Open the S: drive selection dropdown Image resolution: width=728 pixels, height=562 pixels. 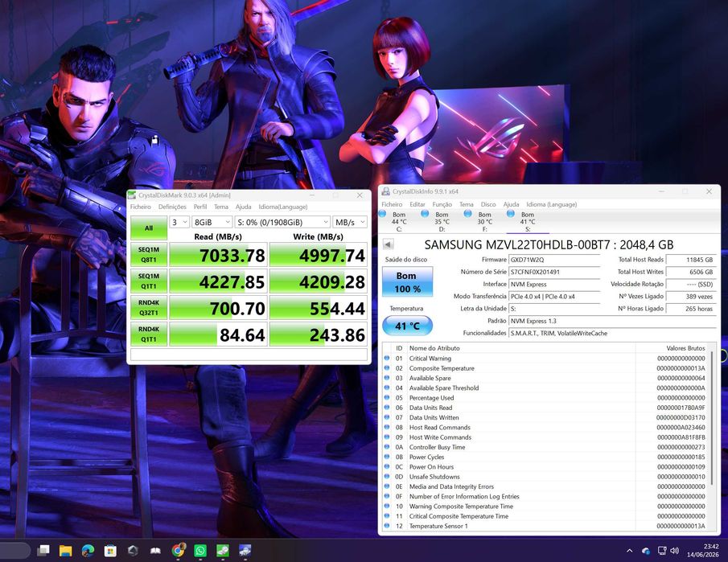(x=282, y=222)
